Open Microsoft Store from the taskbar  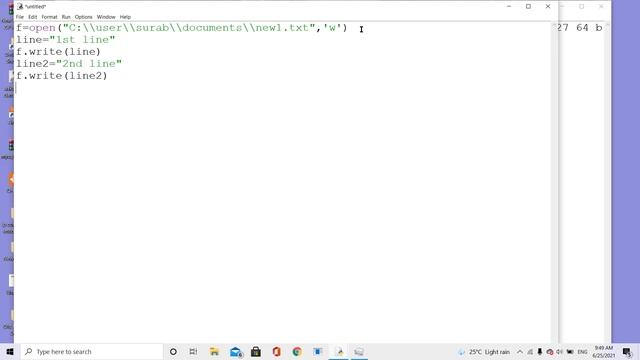[x=256, y=351]
